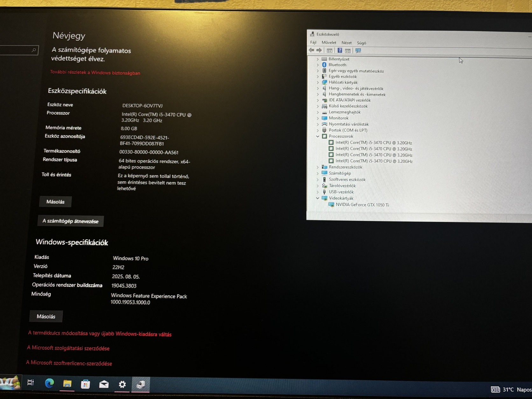Click the Hálózati kártyák network icon
532x399 pixels.
[x=325, y=82]
